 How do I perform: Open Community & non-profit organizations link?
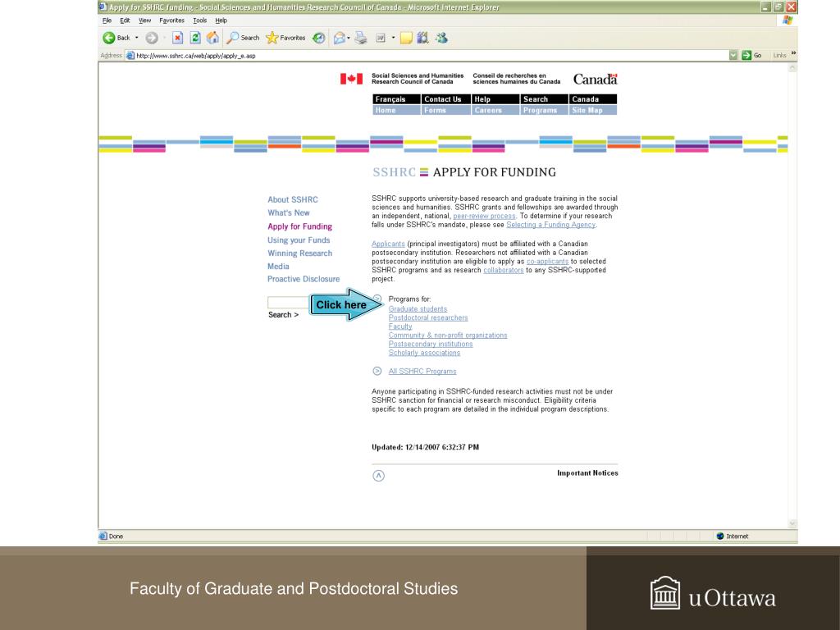(447, 336)
